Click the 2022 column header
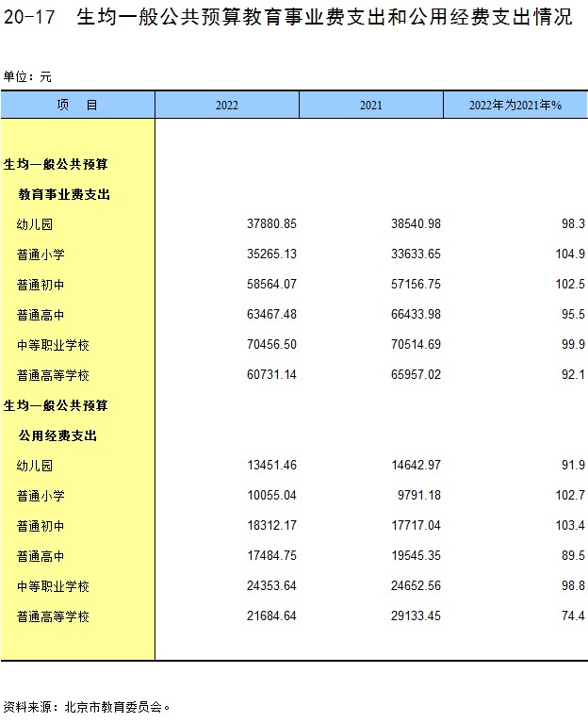This screenshot has height=722, width=588. (x=226, y=106)
